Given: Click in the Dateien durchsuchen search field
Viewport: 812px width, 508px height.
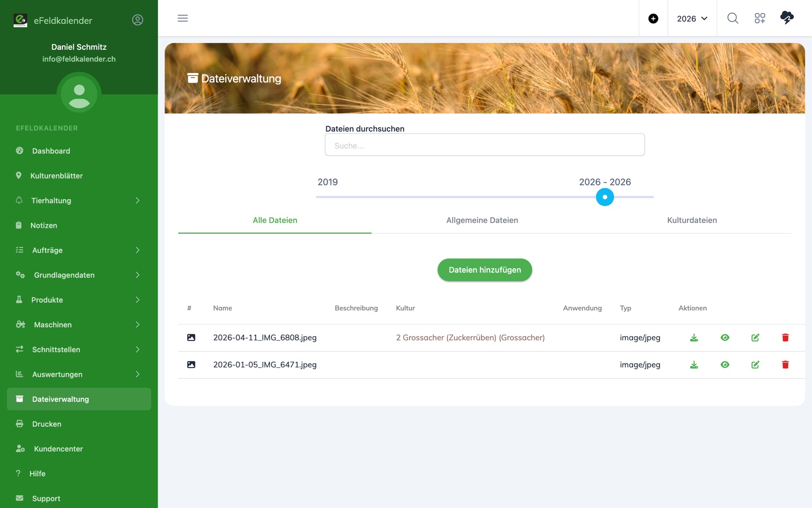Looking at the screenshot, I should click(x=485, y=145).
